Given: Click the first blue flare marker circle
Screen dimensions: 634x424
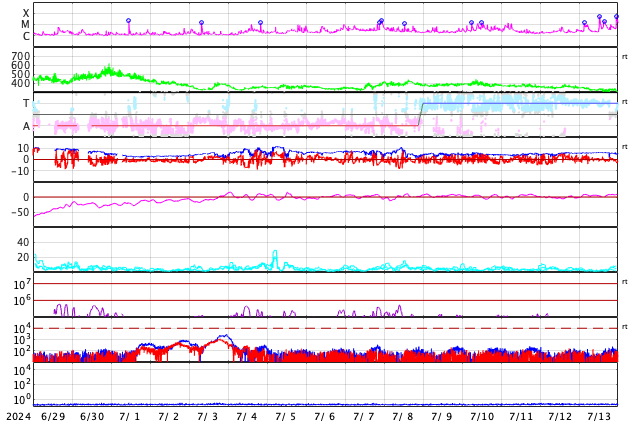Looking at the screenshot, I should [128, 21].
